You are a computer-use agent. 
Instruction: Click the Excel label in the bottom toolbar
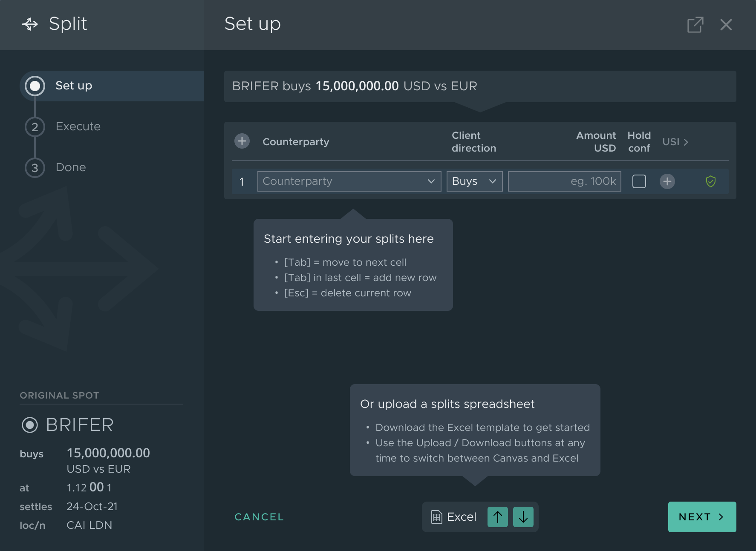coord(462,517)
